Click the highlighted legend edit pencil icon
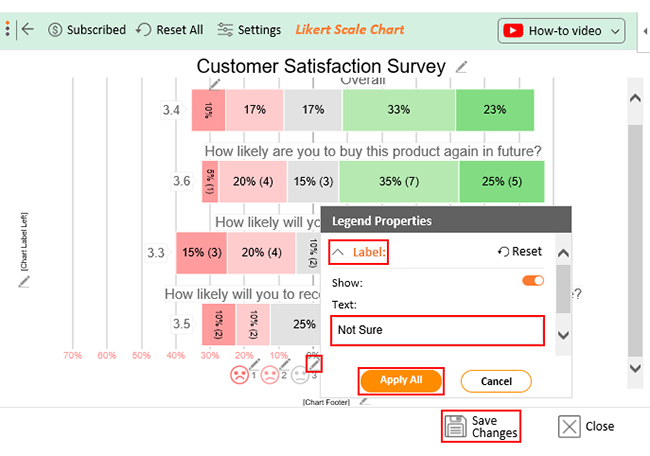The width and height of the screenshot is (650, 456). click(314, 364)
